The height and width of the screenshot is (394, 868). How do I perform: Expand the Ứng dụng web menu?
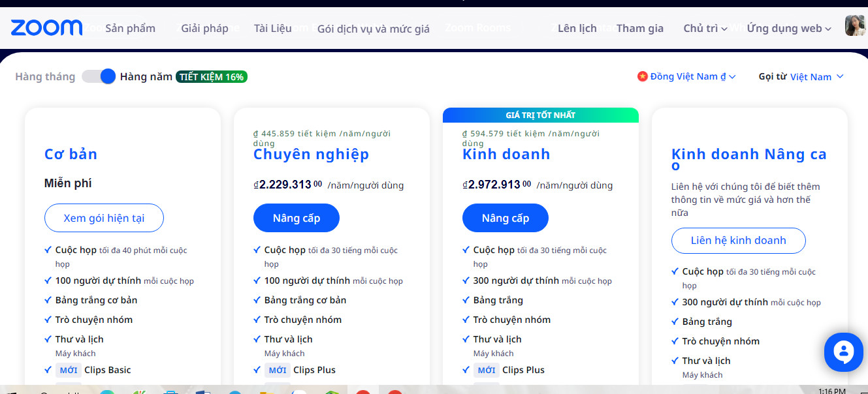789,28
